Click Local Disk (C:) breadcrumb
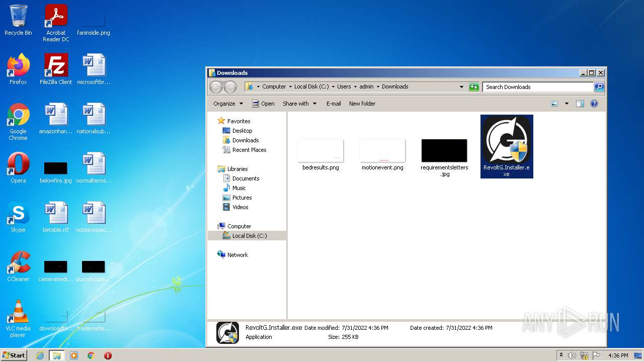This screenshot has height=362, width=644. pos(311,86)
